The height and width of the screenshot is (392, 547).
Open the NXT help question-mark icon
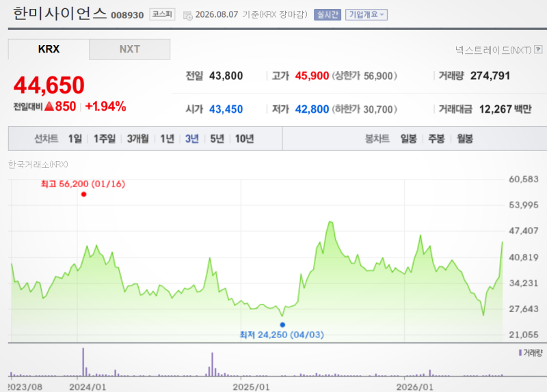pyautogui.click(x=538, y=49)
